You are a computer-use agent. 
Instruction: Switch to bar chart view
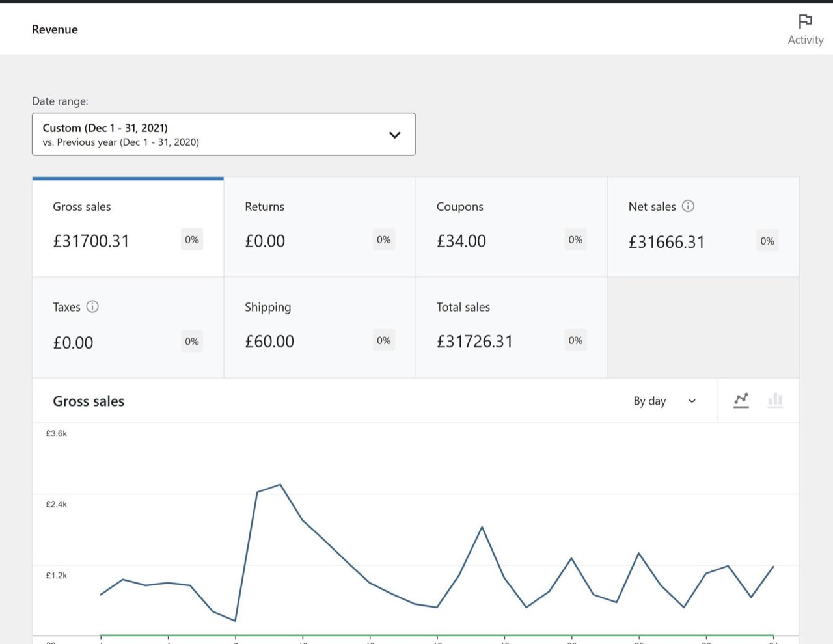coord(775,401)
